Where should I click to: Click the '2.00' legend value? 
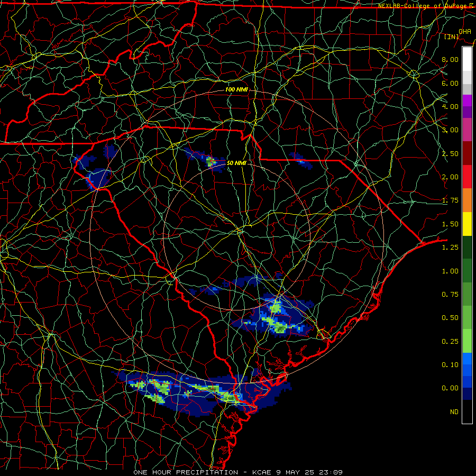450,177
